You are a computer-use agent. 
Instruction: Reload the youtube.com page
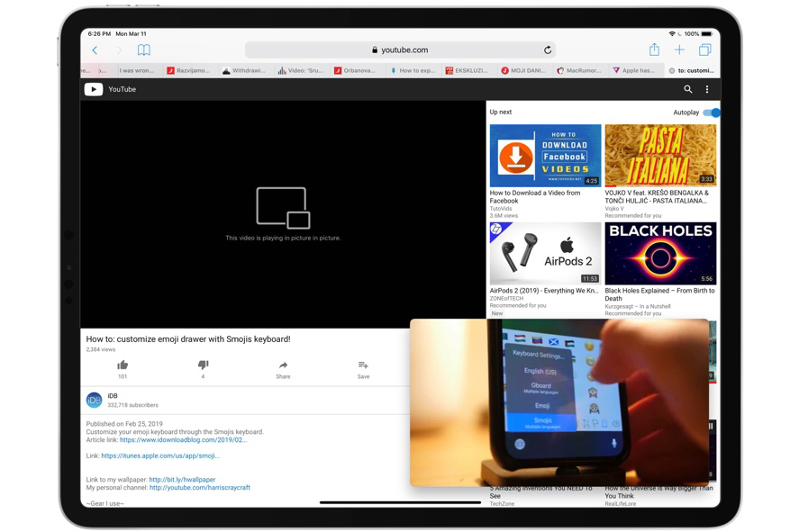tap(547, 50)
